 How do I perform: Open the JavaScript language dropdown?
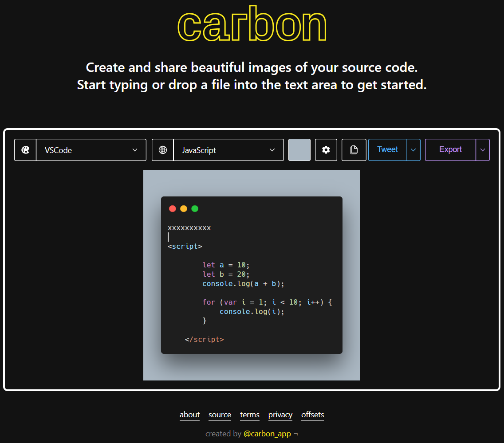[228, 150]
